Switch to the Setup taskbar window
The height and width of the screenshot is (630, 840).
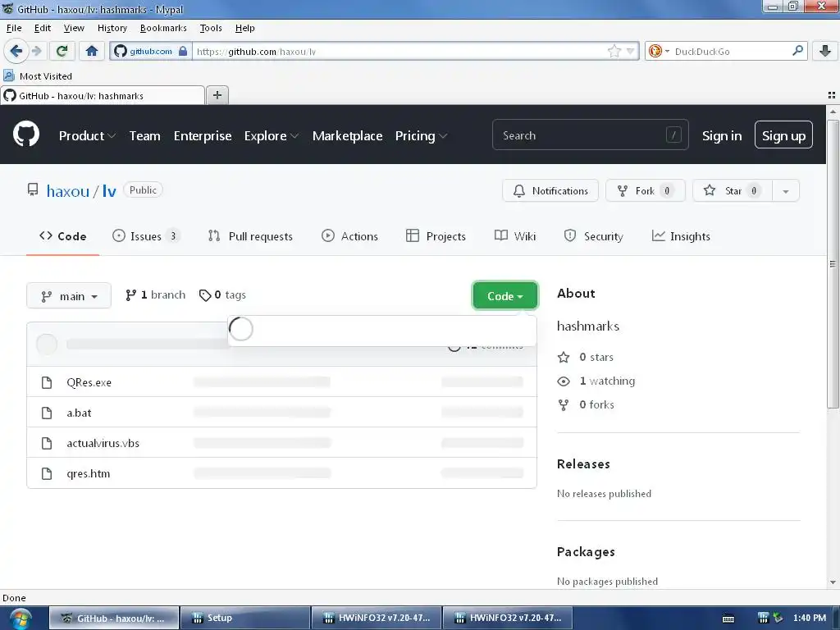coord(245,619)
